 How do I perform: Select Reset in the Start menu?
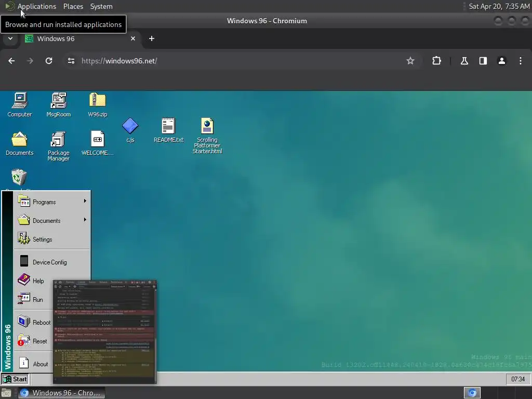[x=34, y=341]
